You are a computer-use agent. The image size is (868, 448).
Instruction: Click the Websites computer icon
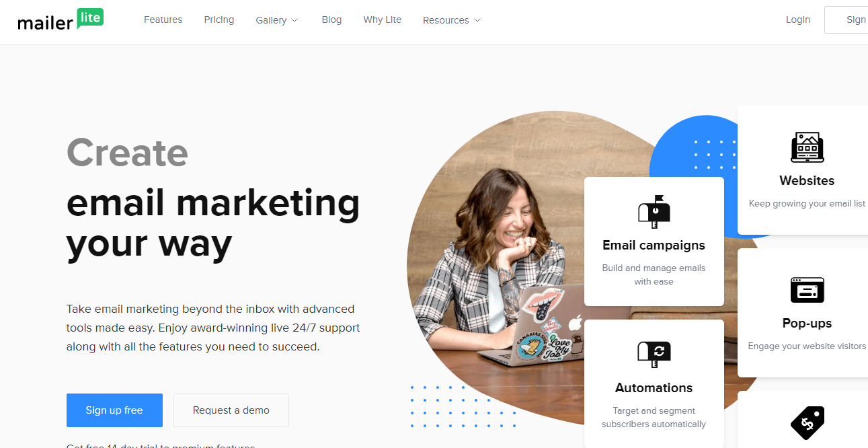coord(807,147)
